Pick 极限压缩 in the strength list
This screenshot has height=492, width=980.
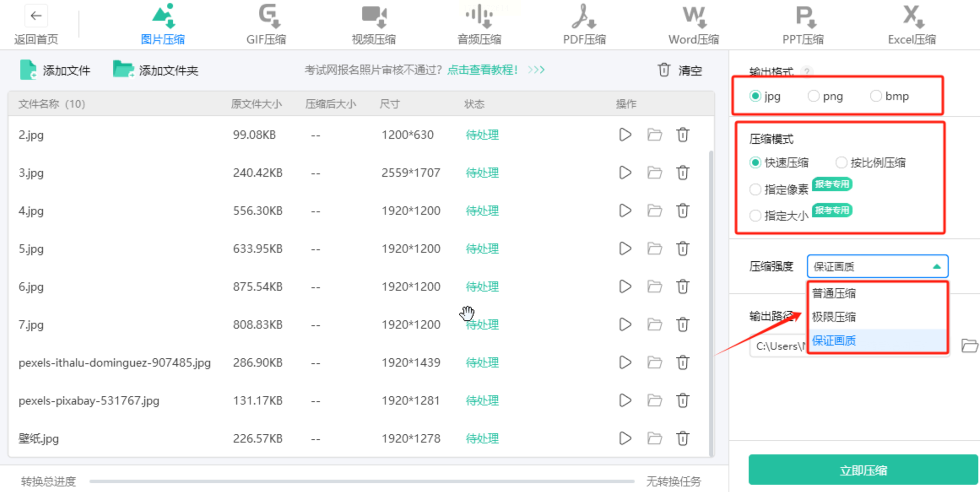click(834, 317)
